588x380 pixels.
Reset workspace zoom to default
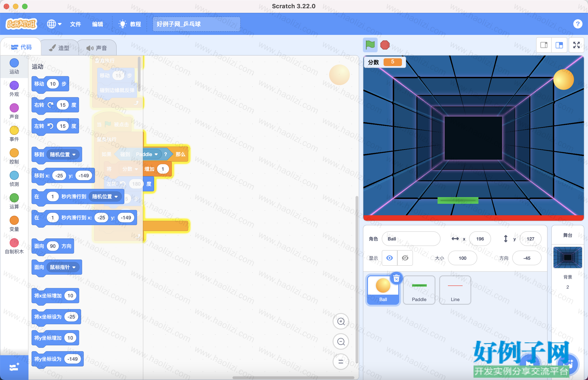click(341, 362)
